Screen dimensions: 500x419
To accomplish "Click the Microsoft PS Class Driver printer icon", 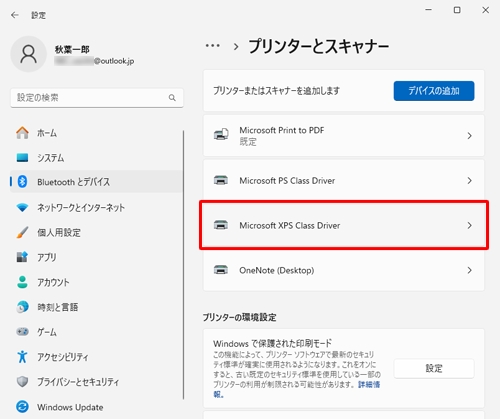I will coord(221,180).
